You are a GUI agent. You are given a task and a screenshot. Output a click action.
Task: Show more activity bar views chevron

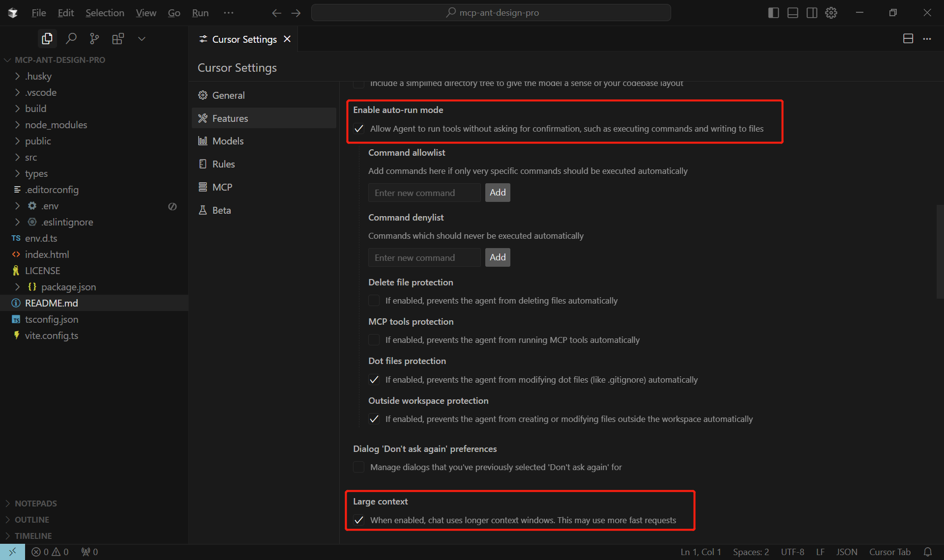142,39
